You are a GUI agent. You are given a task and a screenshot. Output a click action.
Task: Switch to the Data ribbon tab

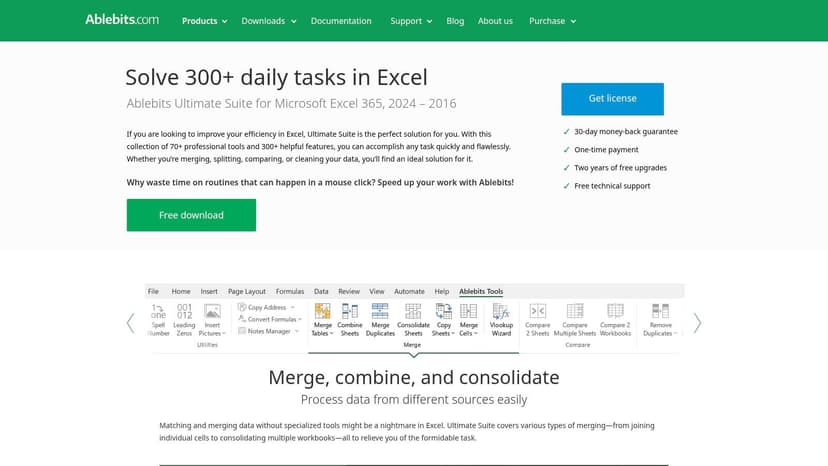tap(321, 291)
